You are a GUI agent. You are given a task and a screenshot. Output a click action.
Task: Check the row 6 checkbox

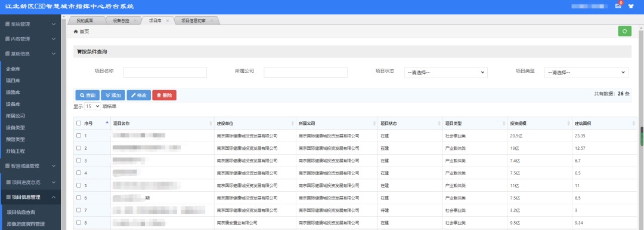tap(79, 198)
